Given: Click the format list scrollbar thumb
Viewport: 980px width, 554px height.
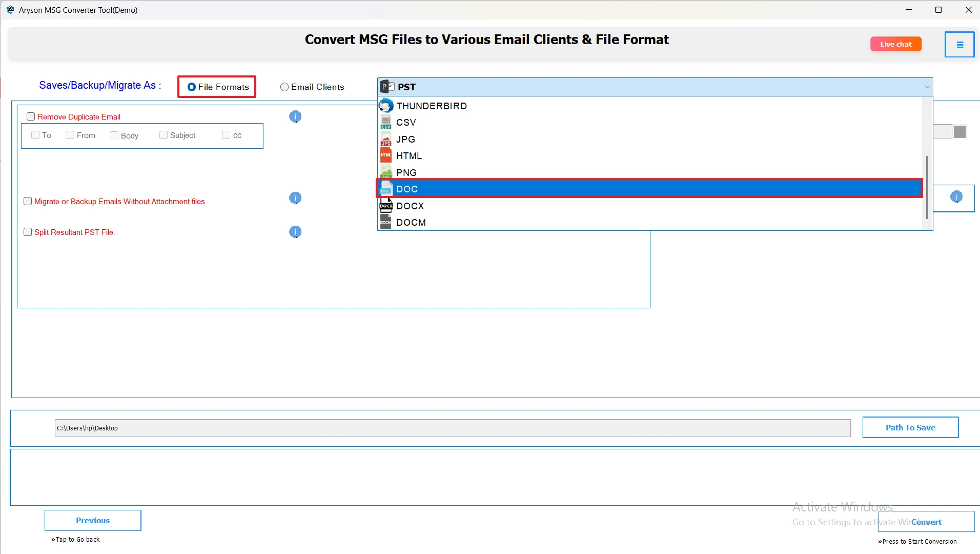Looking at the screenshot, I should coord(927,187).
